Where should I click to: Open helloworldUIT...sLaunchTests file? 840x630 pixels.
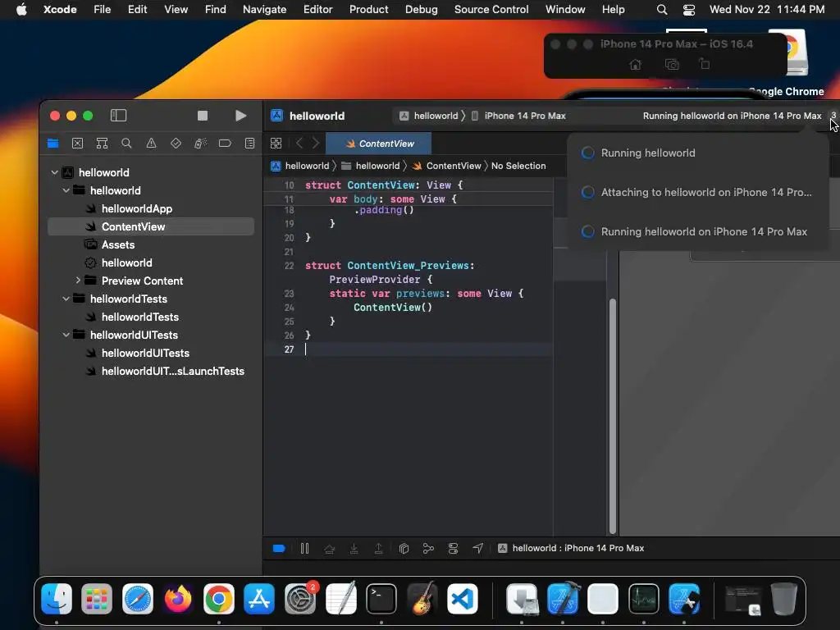click(172, 372)
